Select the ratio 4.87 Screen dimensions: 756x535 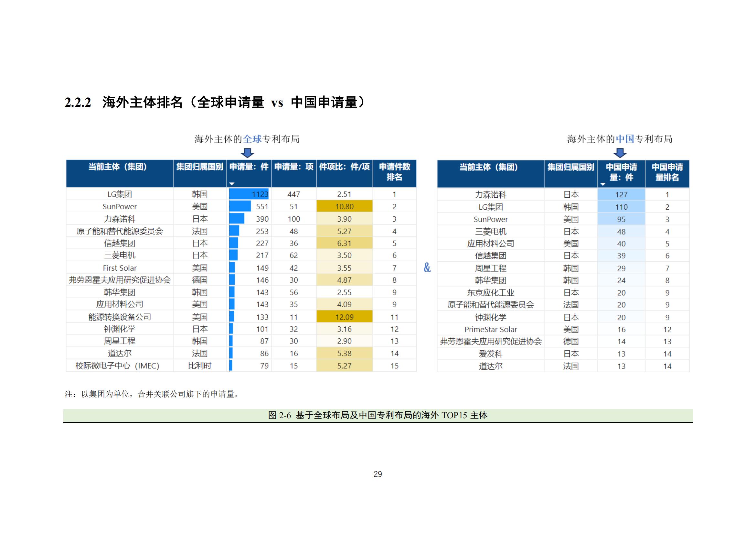[x=345, y=280]
